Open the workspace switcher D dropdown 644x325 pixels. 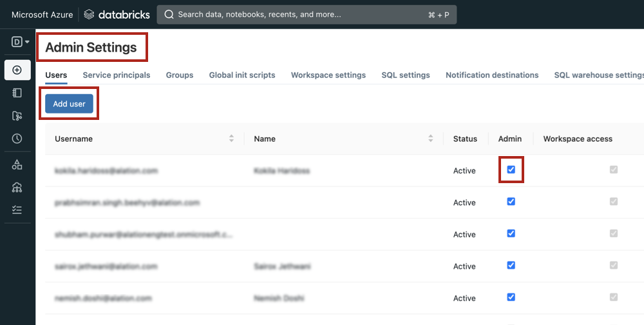click(x=20, y=41)
